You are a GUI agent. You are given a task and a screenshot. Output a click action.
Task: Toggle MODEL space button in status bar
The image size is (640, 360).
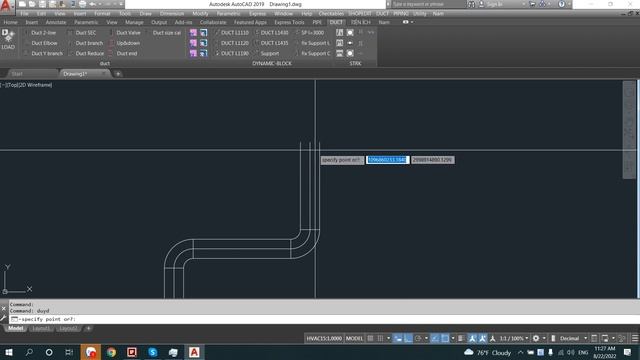(354, 338)
